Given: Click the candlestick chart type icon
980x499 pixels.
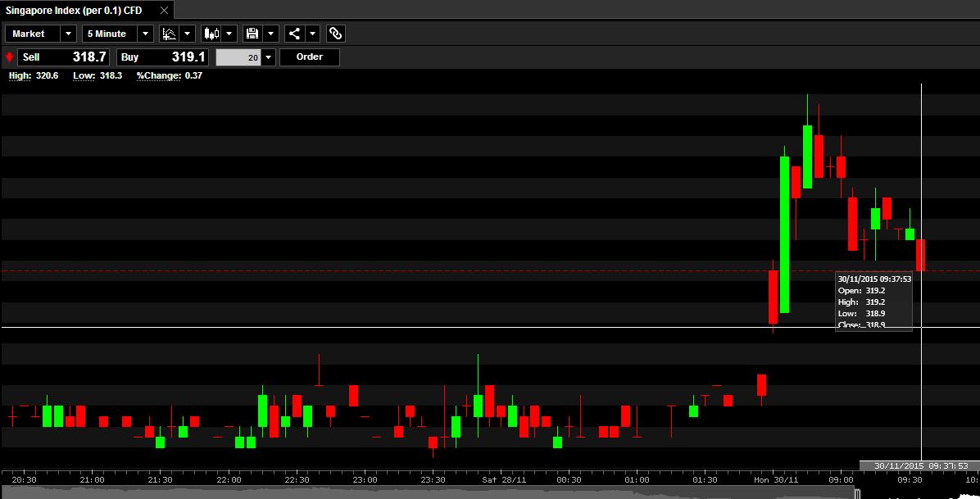Looking at the screenshot, I should click(x=212, y=34).
